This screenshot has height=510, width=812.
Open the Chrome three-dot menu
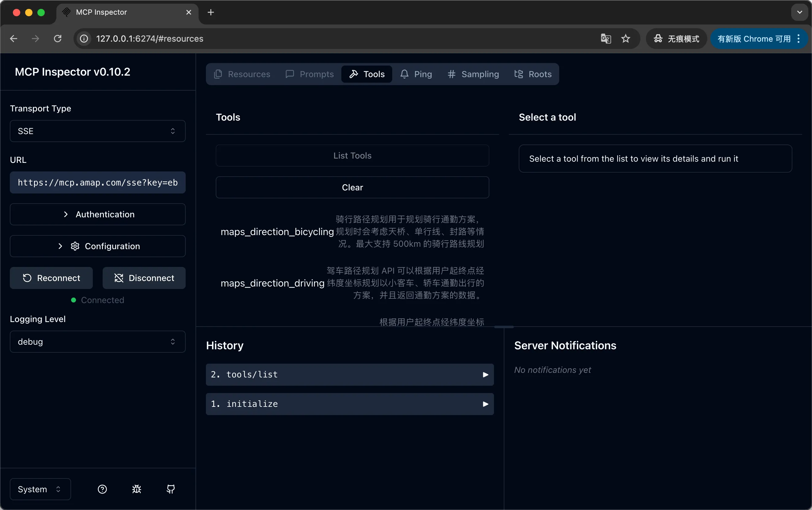coord(799,39)
